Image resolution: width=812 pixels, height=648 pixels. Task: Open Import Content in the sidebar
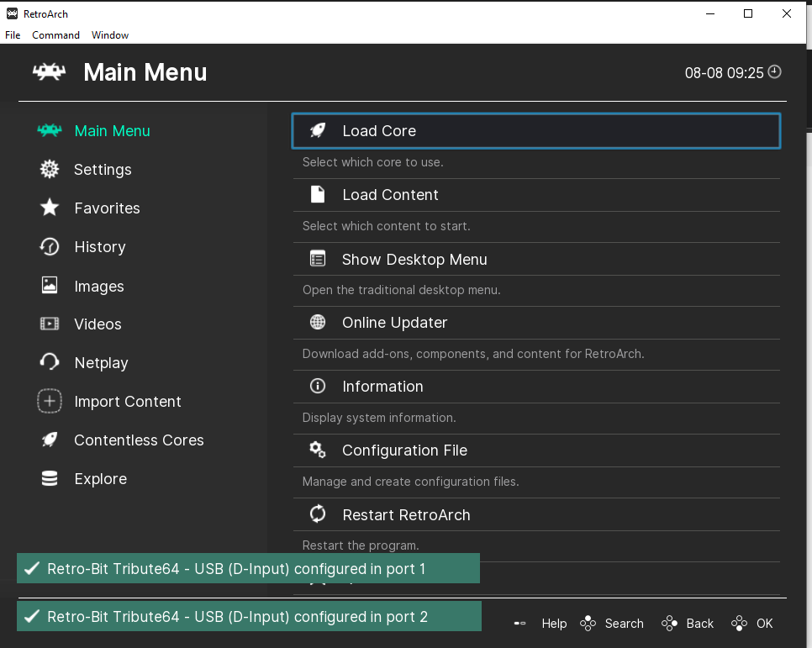click(x=128, y=402)
